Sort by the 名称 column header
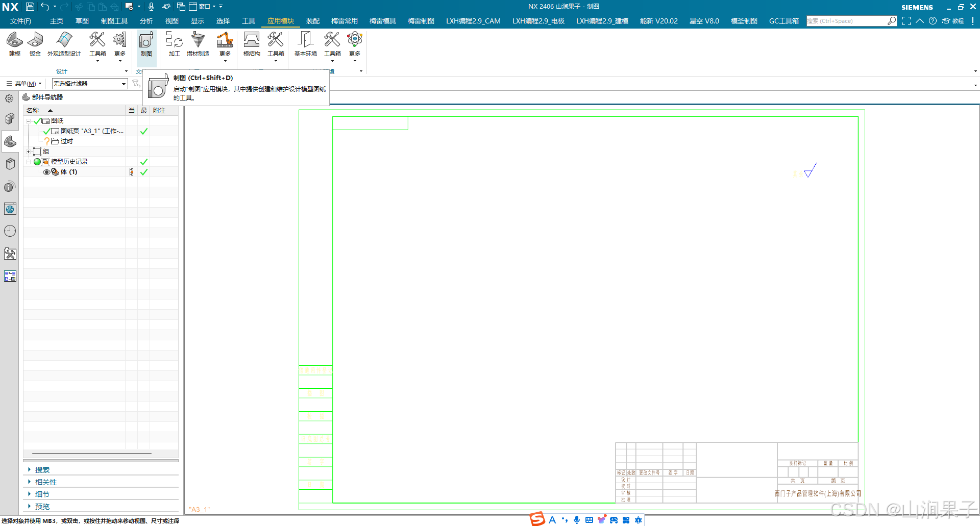The width and height of the screenshot is (980, 526). (75, 111)
